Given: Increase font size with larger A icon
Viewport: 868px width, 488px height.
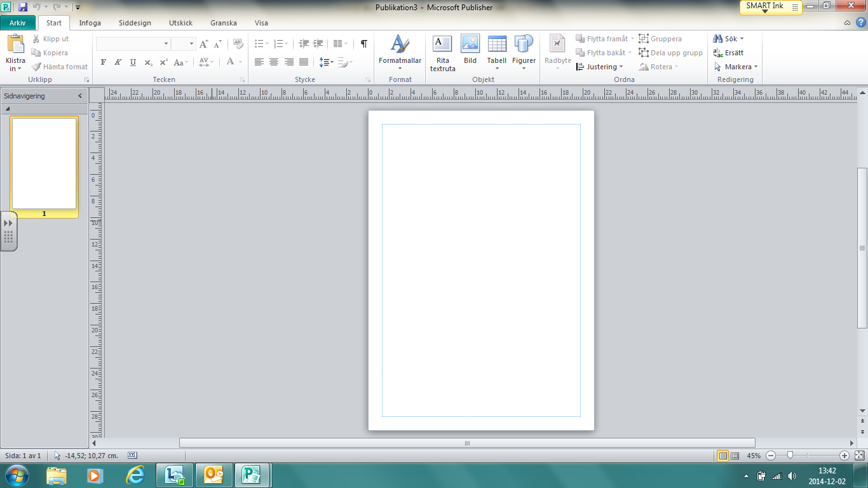Looking at the screenshot, I should click(203, 44).
